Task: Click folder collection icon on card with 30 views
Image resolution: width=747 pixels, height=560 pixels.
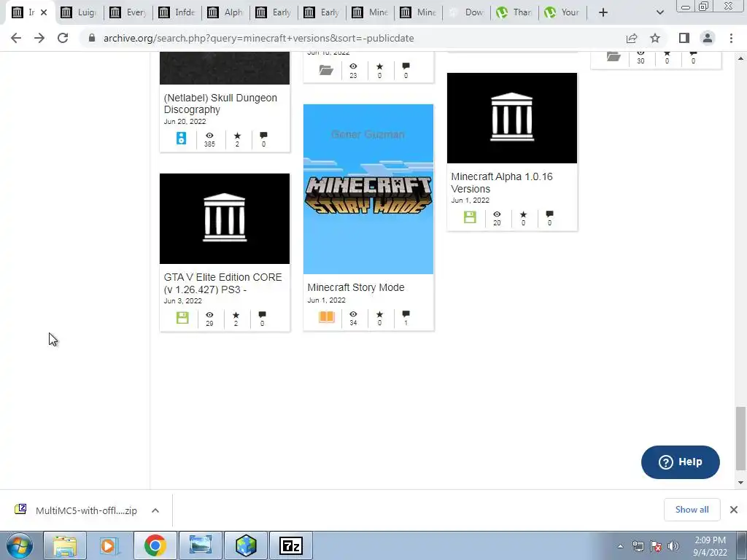Action: [x=614, y=57]
